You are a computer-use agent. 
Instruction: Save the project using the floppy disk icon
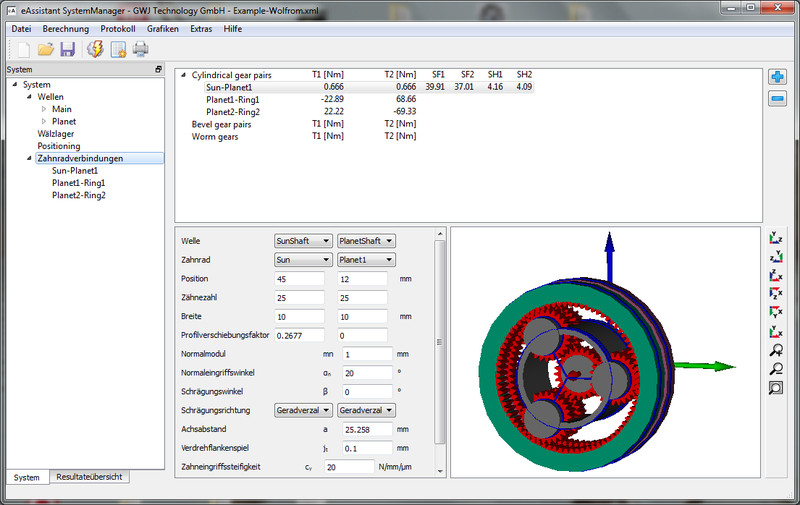coord(67,49)
